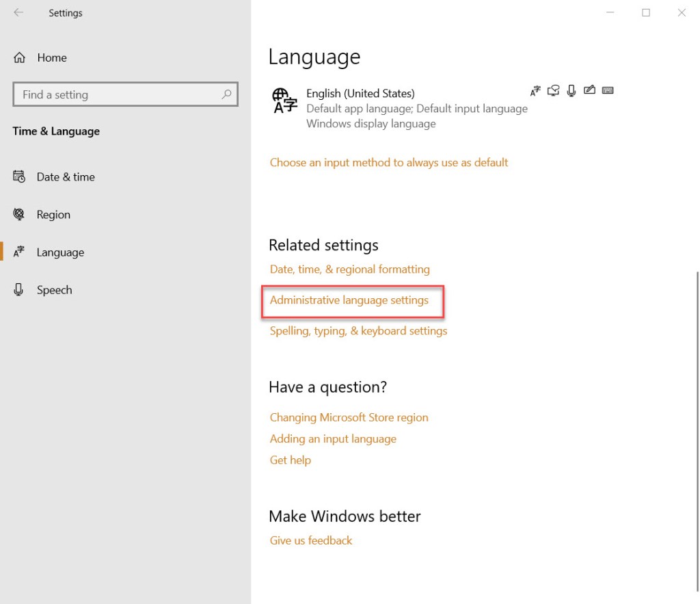Open Date & time settings page
The height and width of the screenshot is (604, 700).
tap(66, 176)
